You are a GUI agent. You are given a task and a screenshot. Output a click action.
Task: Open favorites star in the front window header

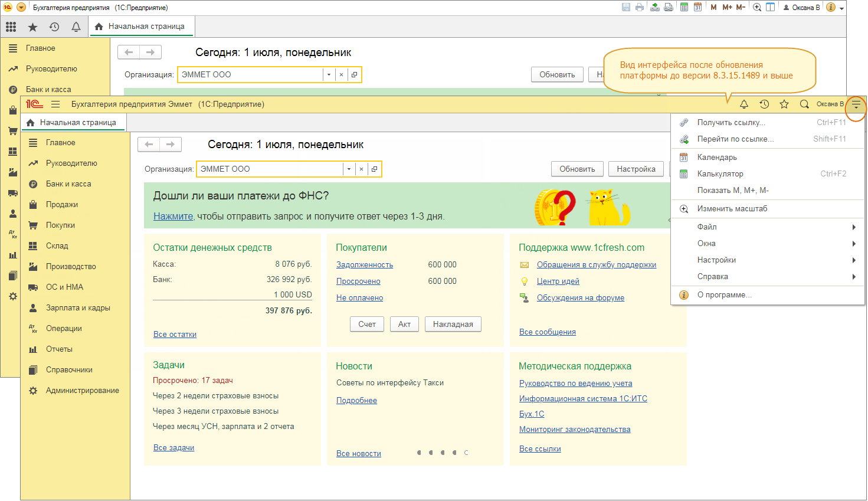[x=784, y=104]
